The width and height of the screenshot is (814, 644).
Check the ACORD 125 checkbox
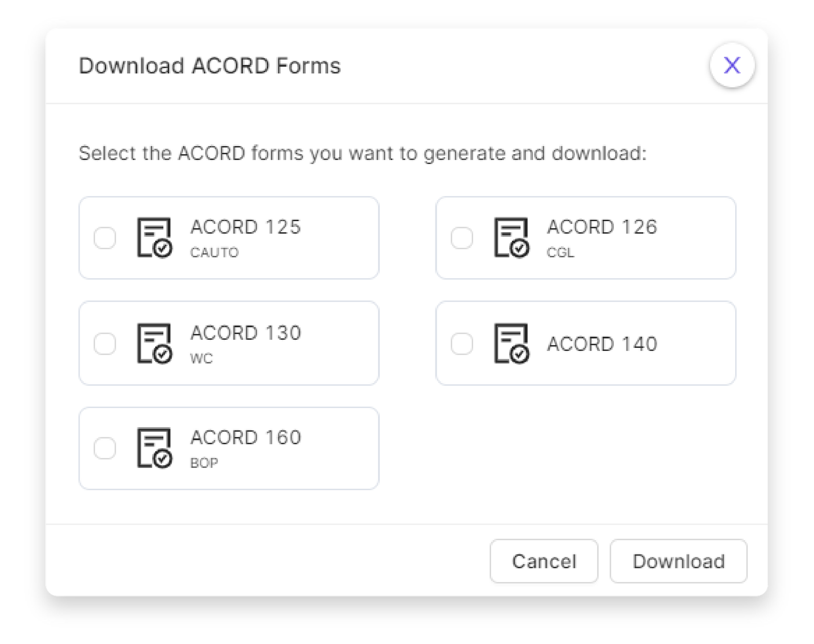click(x=105, y=238)
